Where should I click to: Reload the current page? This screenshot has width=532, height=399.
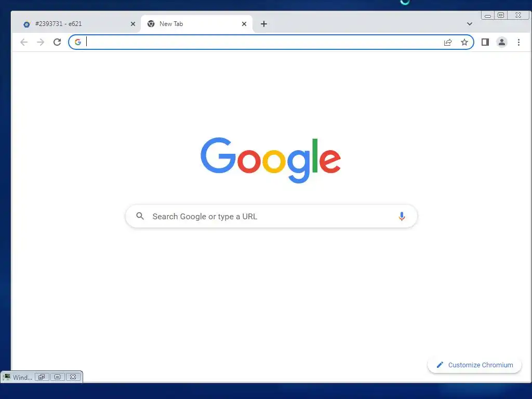tap(57, 42)
